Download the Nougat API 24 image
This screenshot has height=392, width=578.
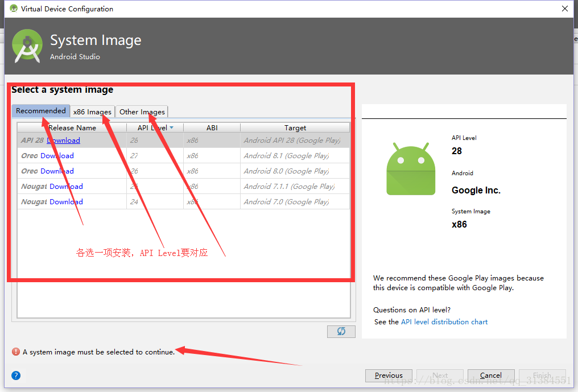click(x=67, y=202)
